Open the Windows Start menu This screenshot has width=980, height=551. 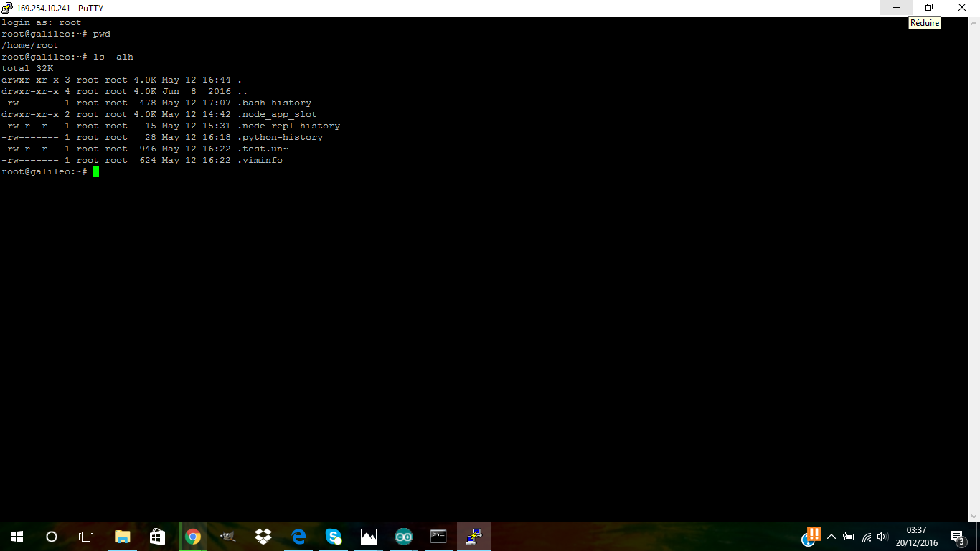tap(17, 537)
